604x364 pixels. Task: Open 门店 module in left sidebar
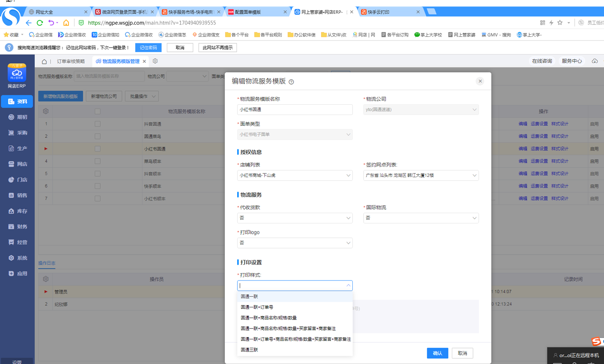[x=17, y=180]
